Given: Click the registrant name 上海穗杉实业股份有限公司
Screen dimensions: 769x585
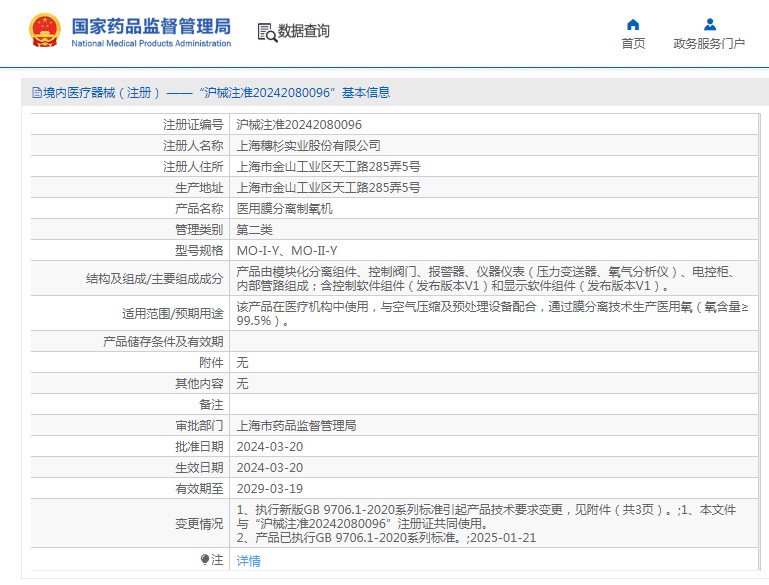Looking at the screenshot, I should click(x=308, y=146).
